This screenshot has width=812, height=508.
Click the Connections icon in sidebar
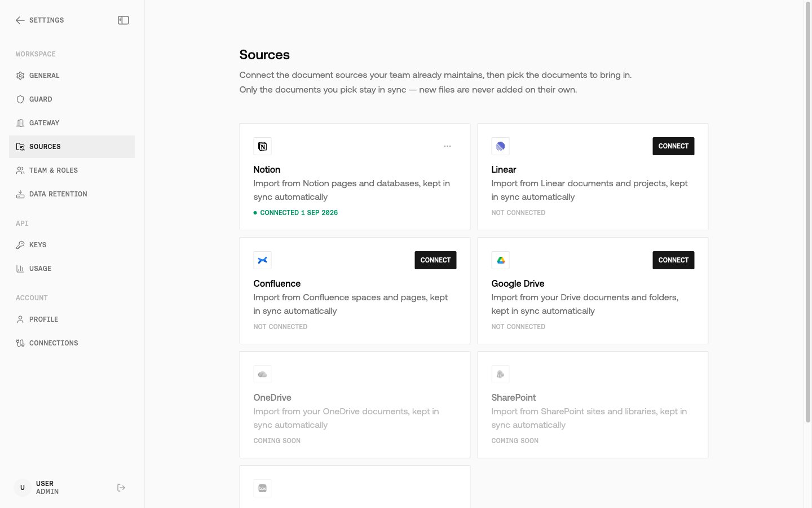click(x=20, y=343)
